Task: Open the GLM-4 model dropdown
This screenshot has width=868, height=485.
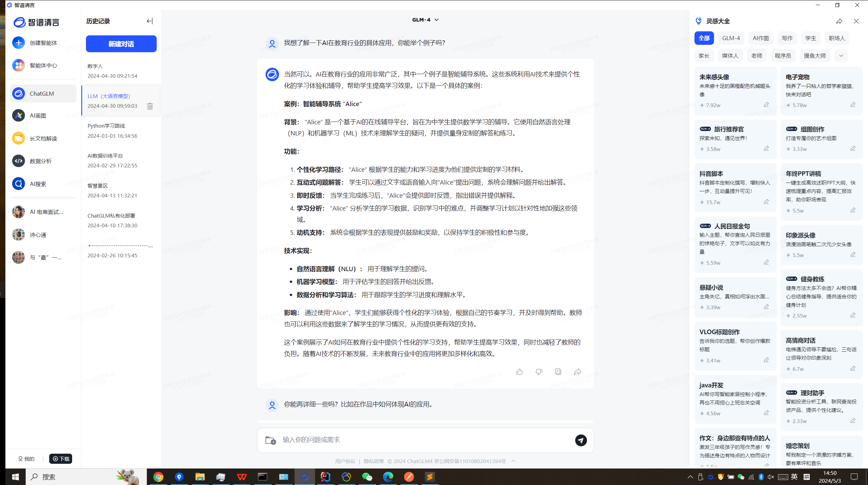Action: coord(425,20)
